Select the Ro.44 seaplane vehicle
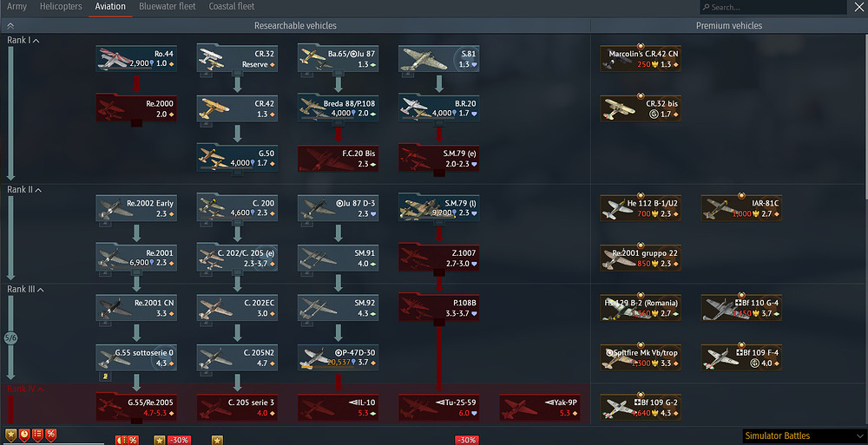 (x=136, y=59)
